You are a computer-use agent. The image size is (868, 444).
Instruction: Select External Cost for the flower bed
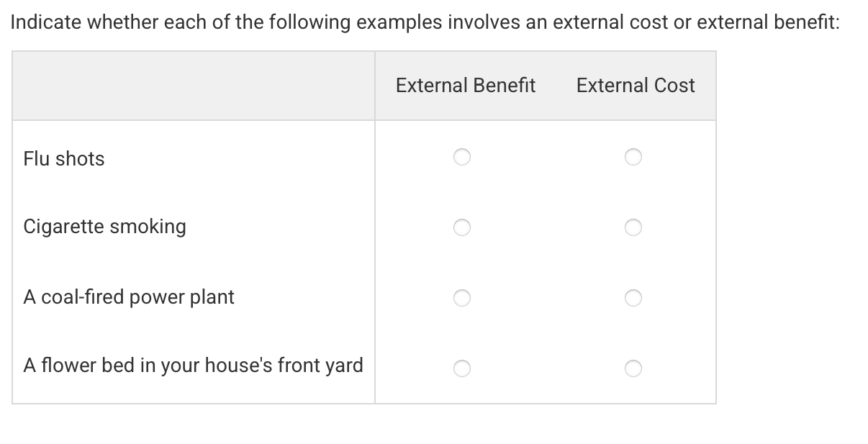[x=633, y=368]
